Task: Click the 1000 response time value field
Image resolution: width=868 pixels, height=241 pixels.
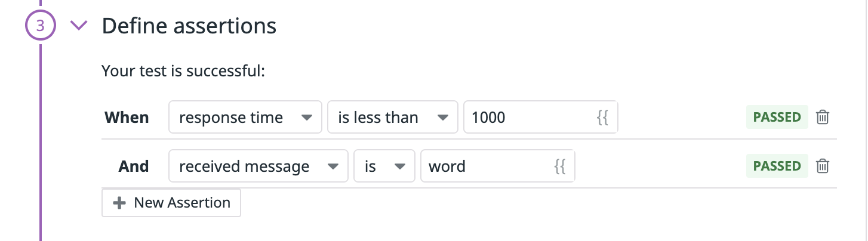Action: pos(540,118)
